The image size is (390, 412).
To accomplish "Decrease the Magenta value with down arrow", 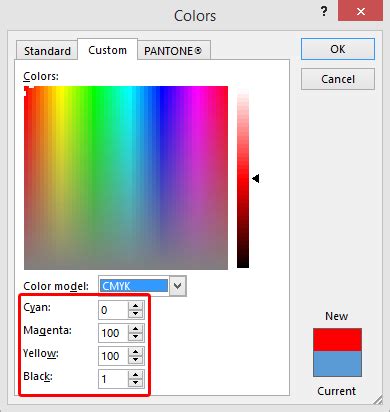I will [135, 337].
